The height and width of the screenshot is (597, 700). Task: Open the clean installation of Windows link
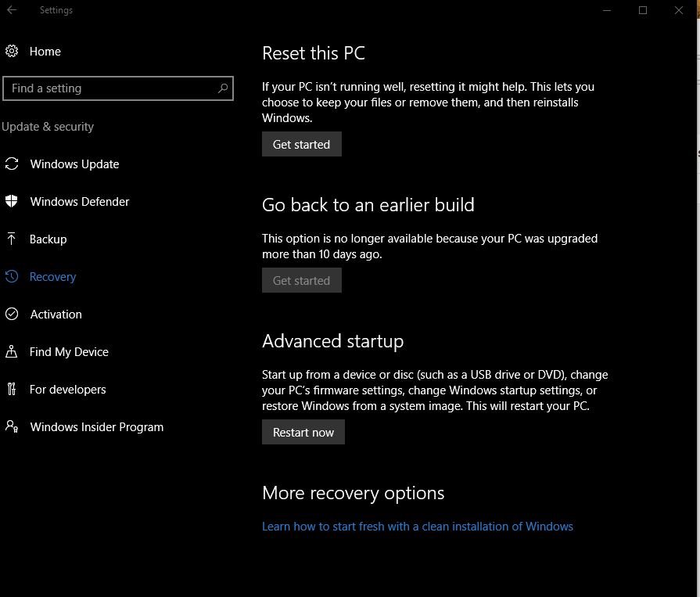click(x=418, y=527)
